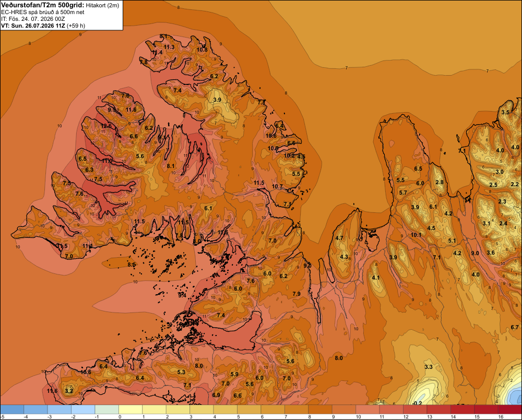Select the orange 7 to 8 legend swatch
This screenshot has width=522, height=420.
pyautogui.click(x=296, y=410)
